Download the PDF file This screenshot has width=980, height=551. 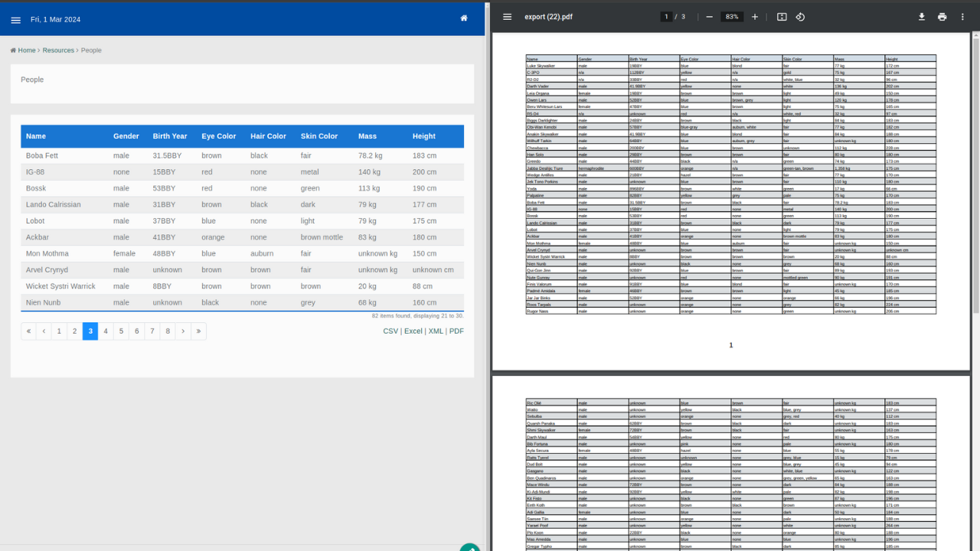(922, 17)
